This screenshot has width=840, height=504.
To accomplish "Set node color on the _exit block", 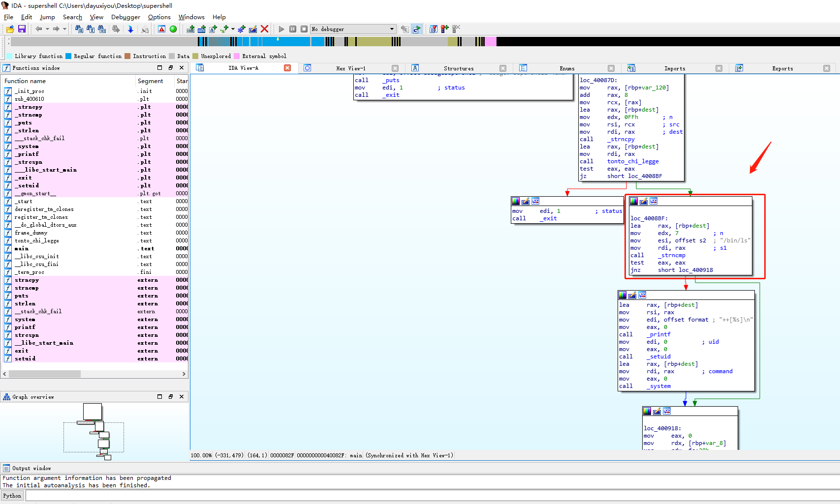I will [x=516, y=201].
